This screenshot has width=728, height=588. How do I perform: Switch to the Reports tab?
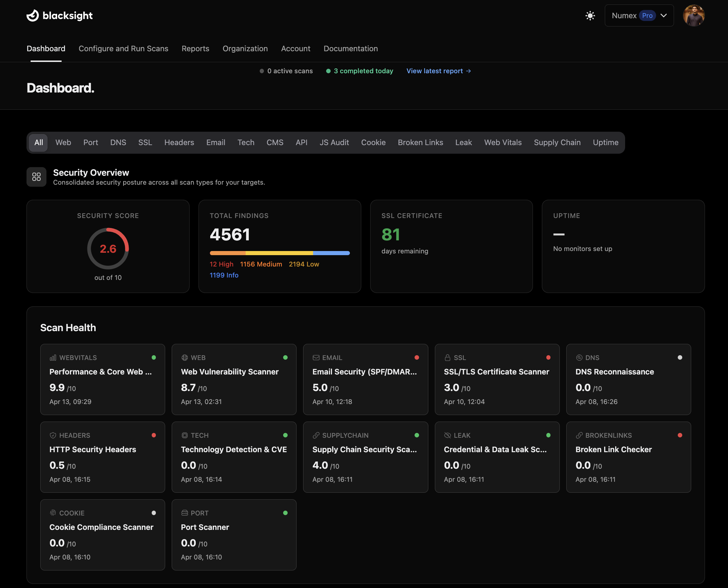(x=195, y=48)
